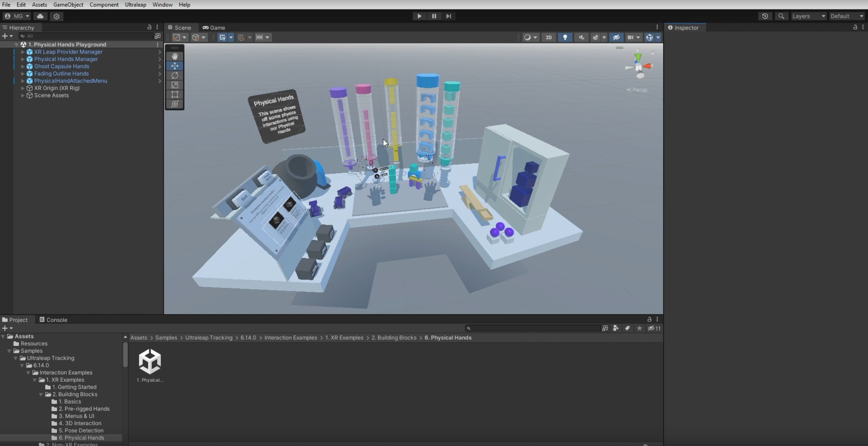The width and height of the screenshot is (868, 446).
Task: Select XR Origin (XR Rig) object
Action: 57,88
